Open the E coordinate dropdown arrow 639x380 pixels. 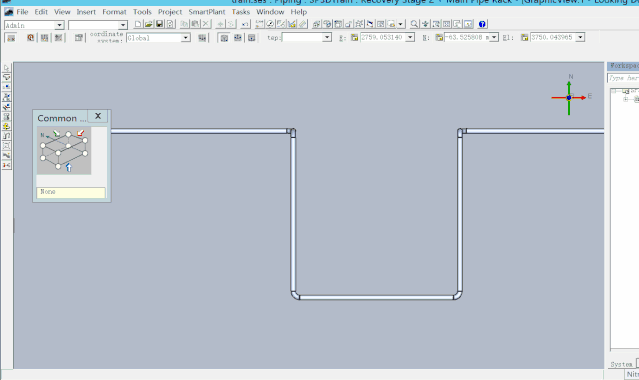(410, 38)
